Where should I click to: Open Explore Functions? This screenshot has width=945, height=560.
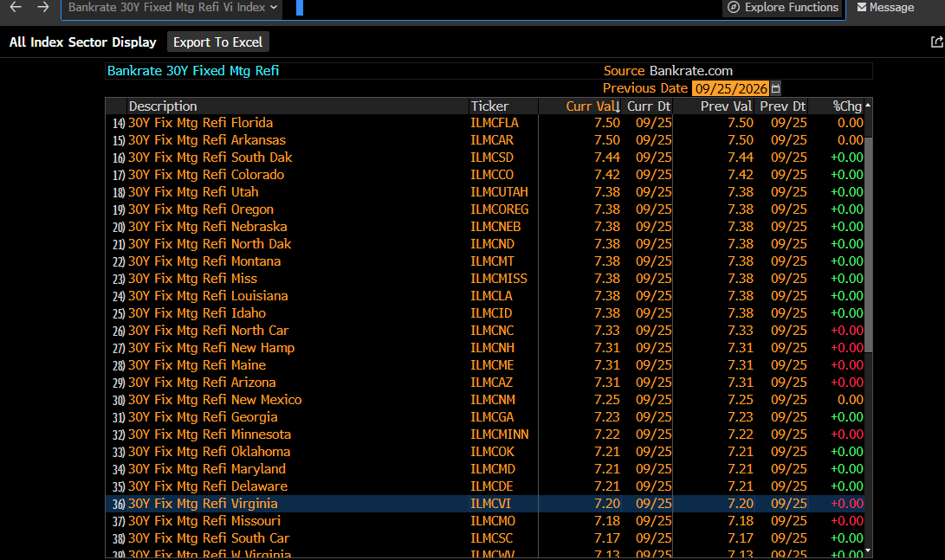coord(783,7)
